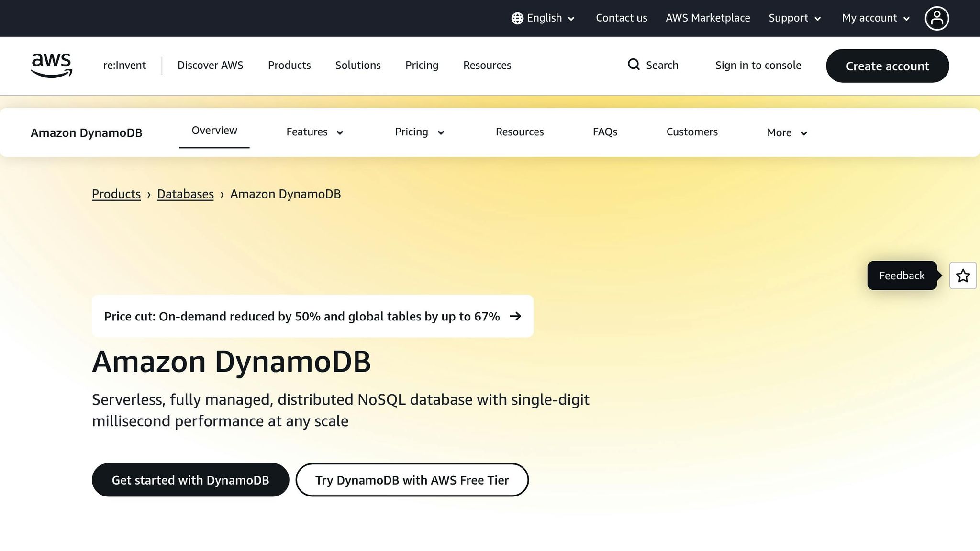This screenshot has width=980, height=551.
Task: Click the star favorite icon
Action: click(x=963, y=275)
